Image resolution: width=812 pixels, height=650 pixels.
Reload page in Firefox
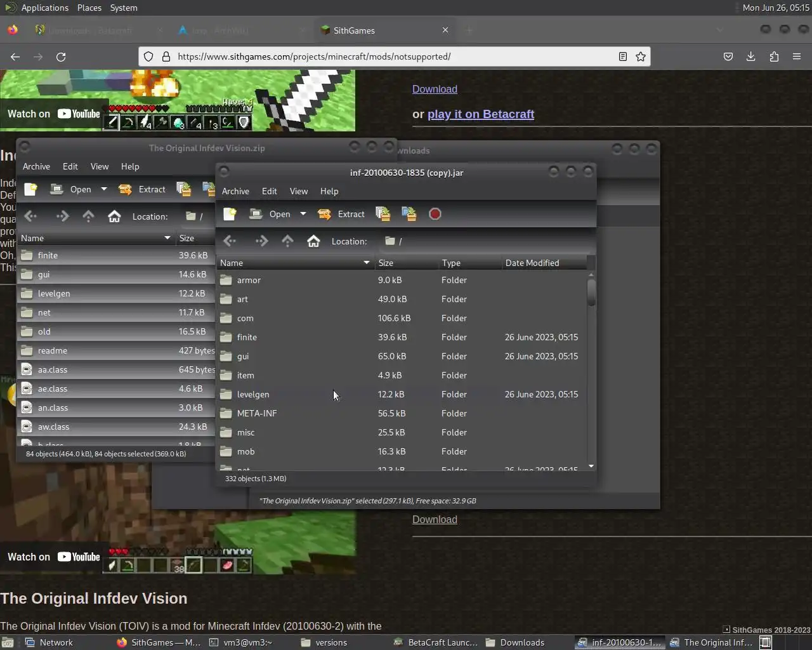click(x=61, y=56)
